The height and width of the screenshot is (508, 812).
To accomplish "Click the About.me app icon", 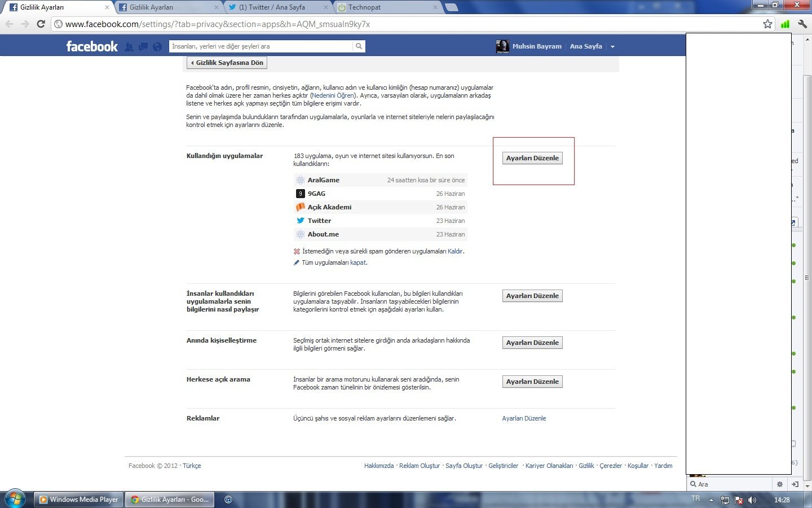I will pyautogui.click(x=301, y=234).
